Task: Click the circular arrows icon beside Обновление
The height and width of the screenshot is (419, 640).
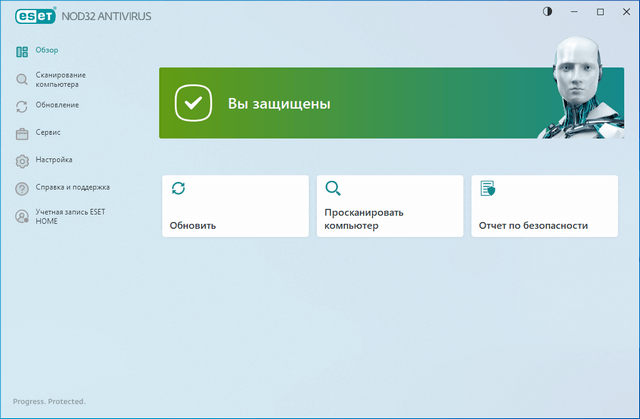Action: click(22, 106)
